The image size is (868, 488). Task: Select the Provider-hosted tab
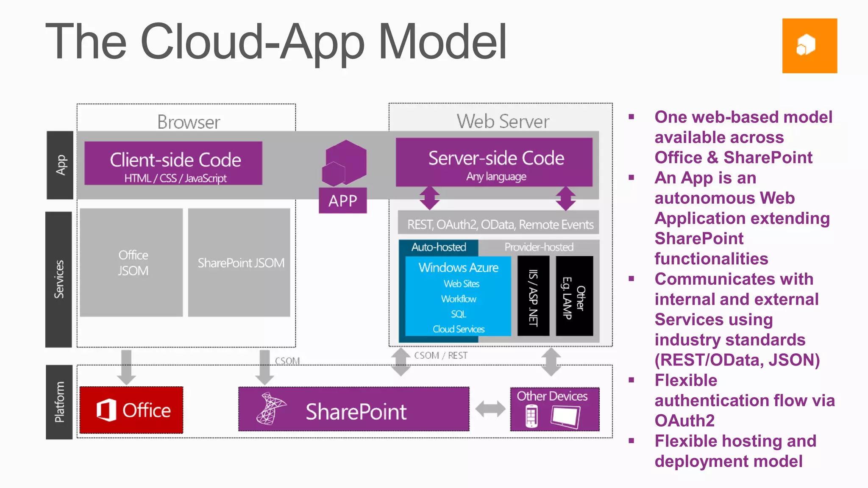pos(539,247)
